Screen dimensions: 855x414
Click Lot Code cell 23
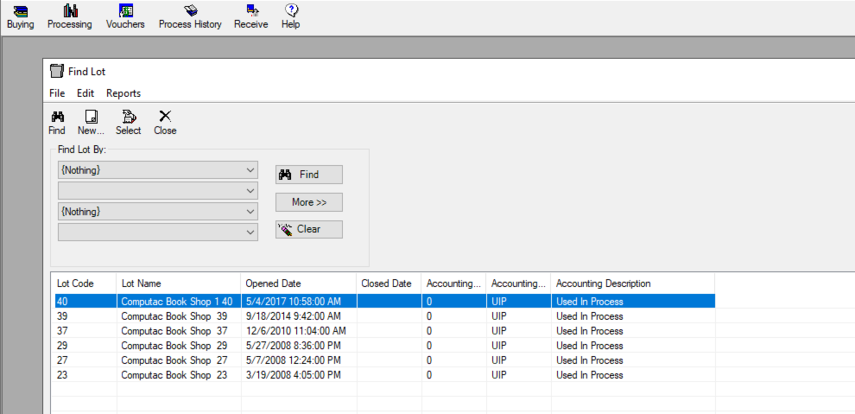click(62, 375)
